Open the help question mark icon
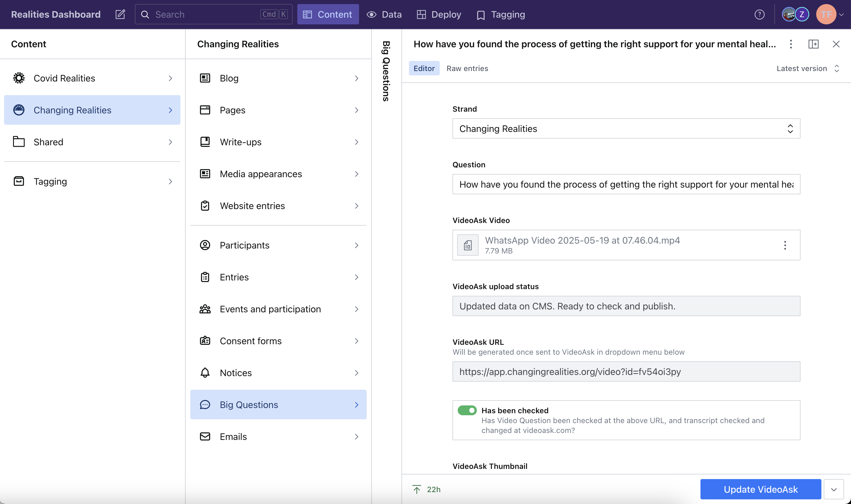Screen dimensions: 851x504 click(x=759, y=14)
